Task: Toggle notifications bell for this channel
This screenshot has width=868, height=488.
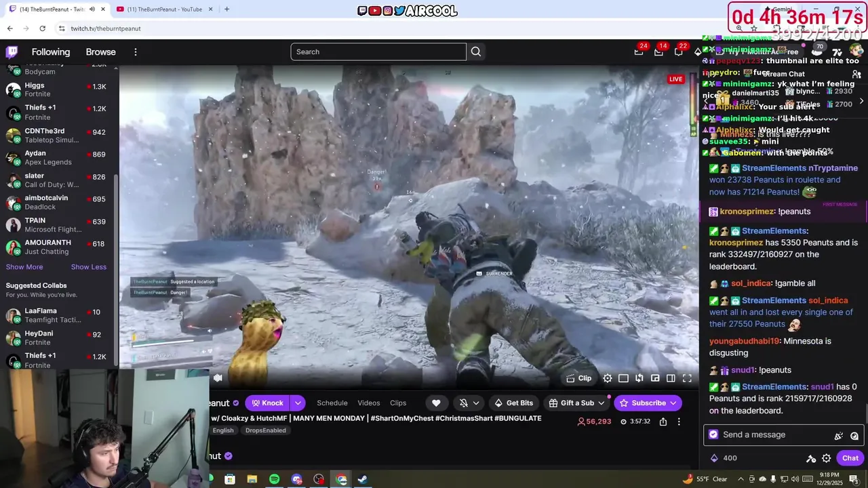Action: (464, 403)
